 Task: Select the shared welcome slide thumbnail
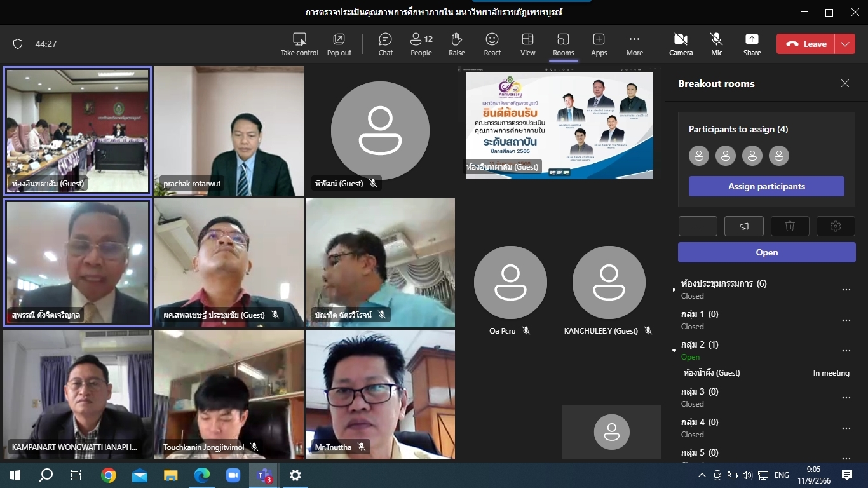click(x=559, y=125)
